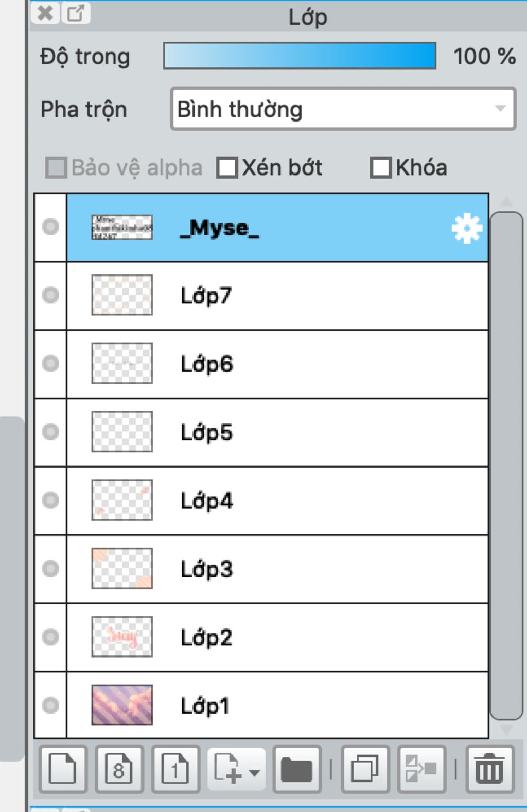Screen dimensions: 527x812
Task: Toggle visibility of Lớp7 layer
Action: coord(50,296)
